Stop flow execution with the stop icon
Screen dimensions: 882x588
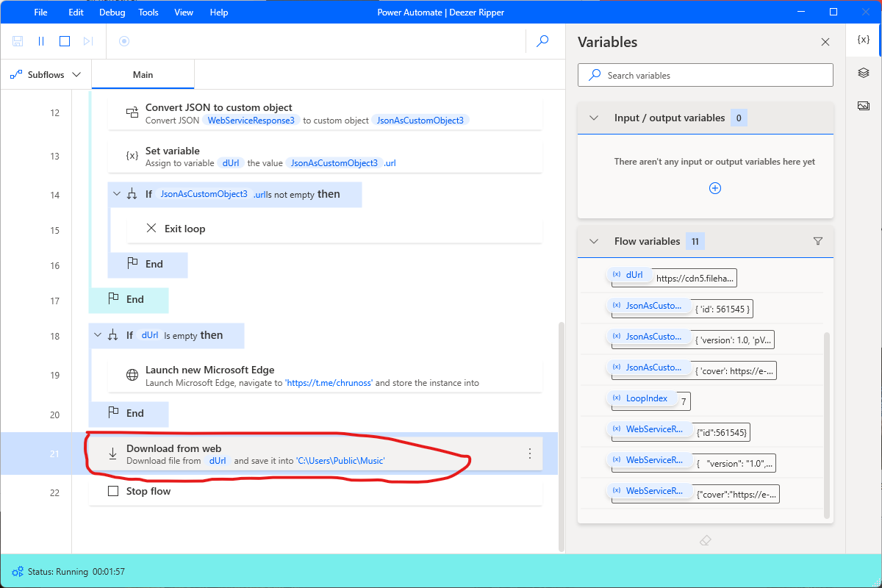coord(64,40)
